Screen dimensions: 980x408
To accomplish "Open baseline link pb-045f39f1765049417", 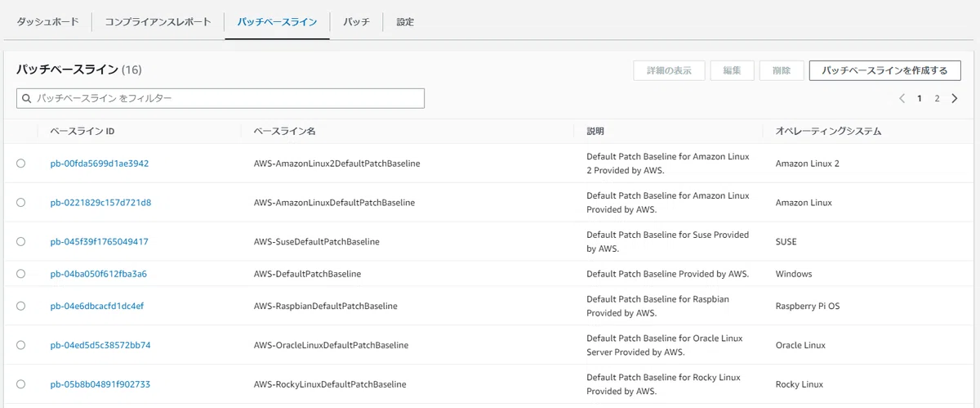I will [99, 242].
